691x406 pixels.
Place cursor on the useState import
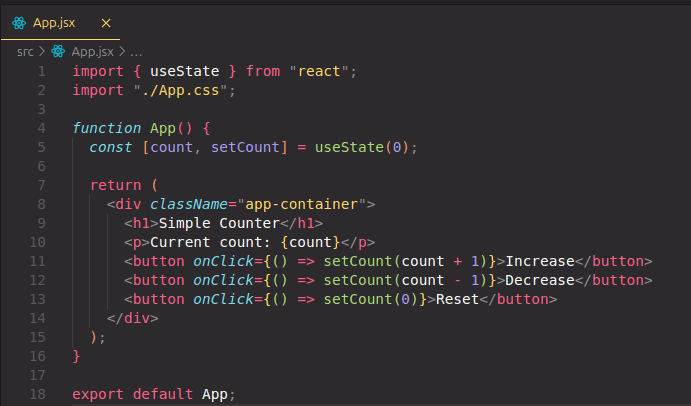(183, 71)
